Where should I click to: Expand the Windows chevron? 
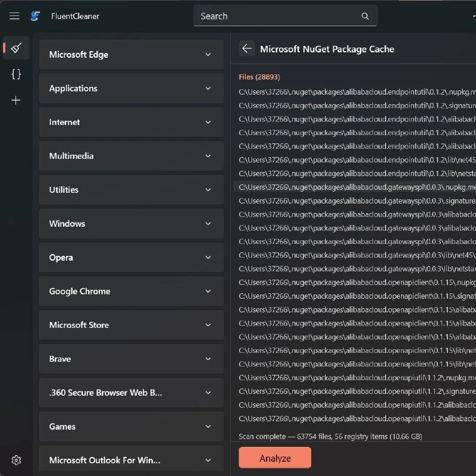tap(208, 224)
